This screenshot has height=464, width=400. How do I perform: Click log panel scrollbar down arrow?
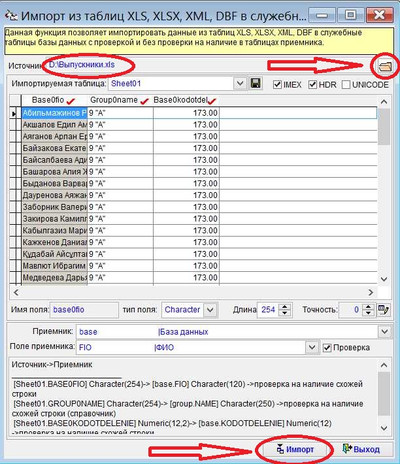[384, 428]
